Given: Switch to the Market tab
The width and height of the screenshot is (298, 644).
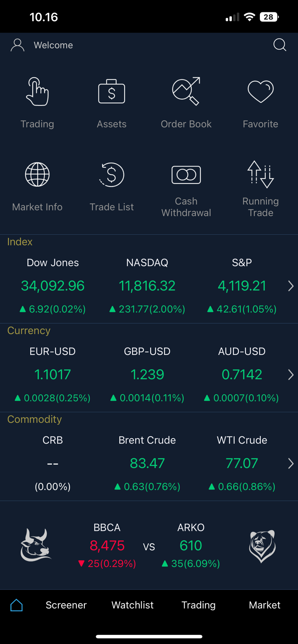Looking at the screenshot, I should click(264, 605).
